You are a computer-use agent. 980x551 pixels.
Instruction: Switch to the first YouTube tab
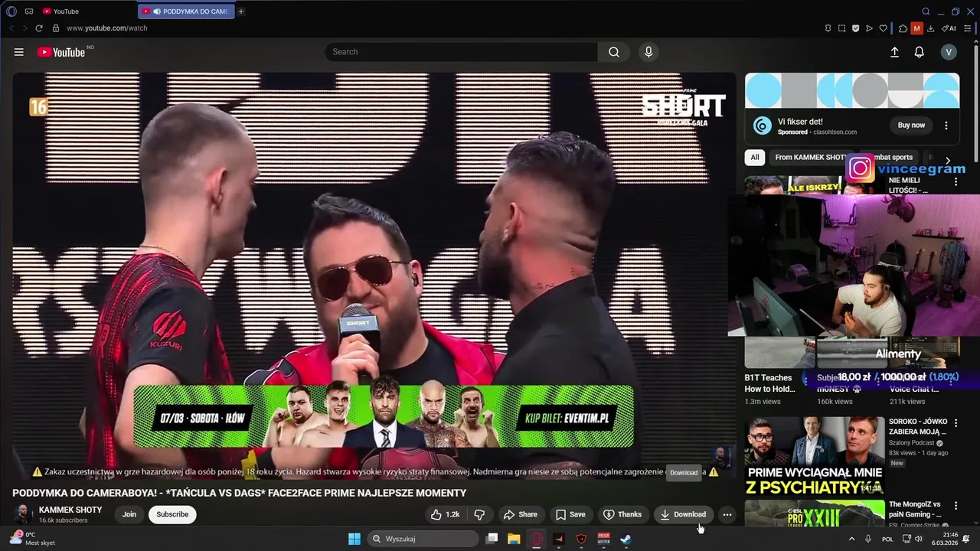pos(86,11)
